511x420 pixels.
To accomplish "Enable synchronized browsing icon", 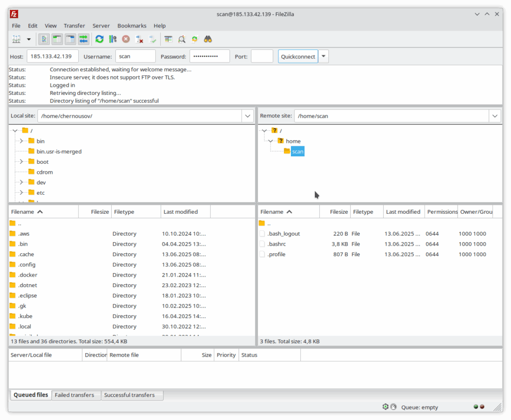I will (x=195, y=39).
